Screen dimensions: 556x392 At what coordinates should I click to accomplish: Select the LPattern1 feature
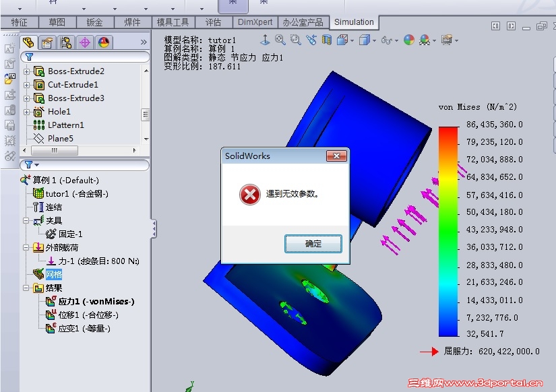(65, 125)
